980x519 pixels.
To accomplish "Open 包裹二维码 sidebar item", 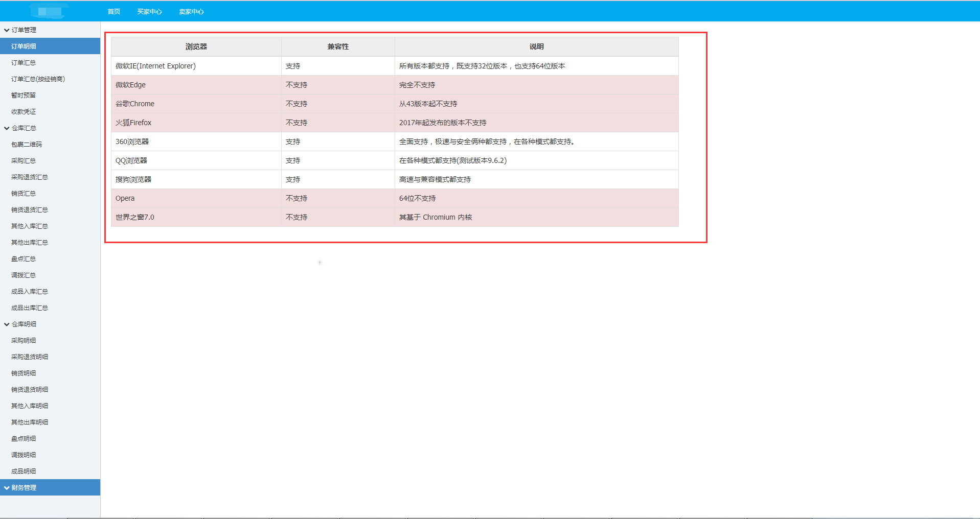I will pos(50,144).
